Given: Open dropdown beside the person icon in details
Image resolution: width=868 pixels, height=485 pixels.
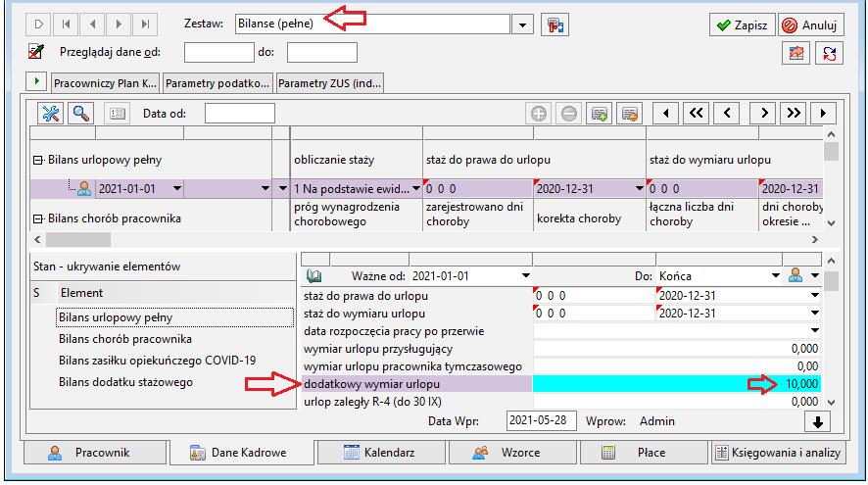Looking at the screenshot, I should click(x=815, y=275).
